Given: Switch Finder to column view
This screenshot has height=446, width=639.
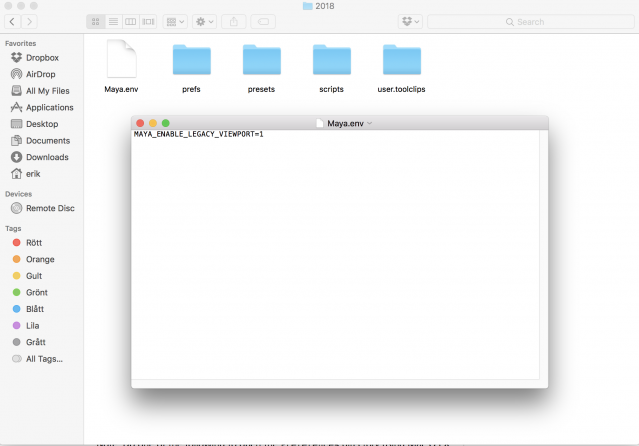Looking at the screenshot, I should (130, 22).
